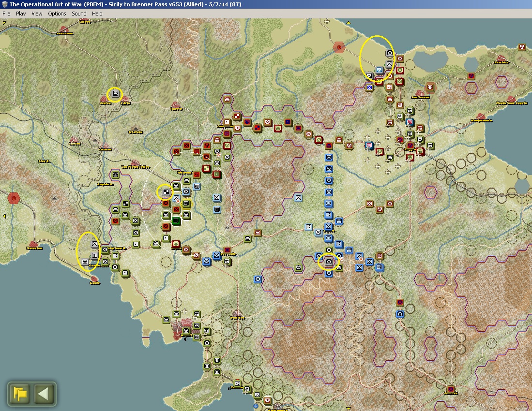Select the gray armor unit on the Gaeta coast

pos(85,262)
